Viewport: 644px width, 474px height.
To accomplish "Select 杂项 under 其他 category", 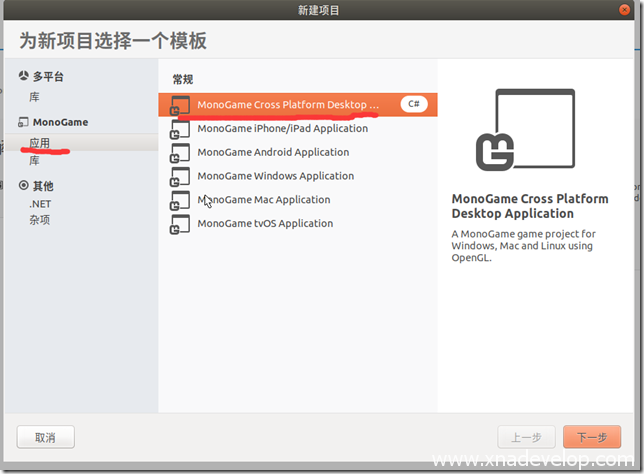I will pos(40,220).
